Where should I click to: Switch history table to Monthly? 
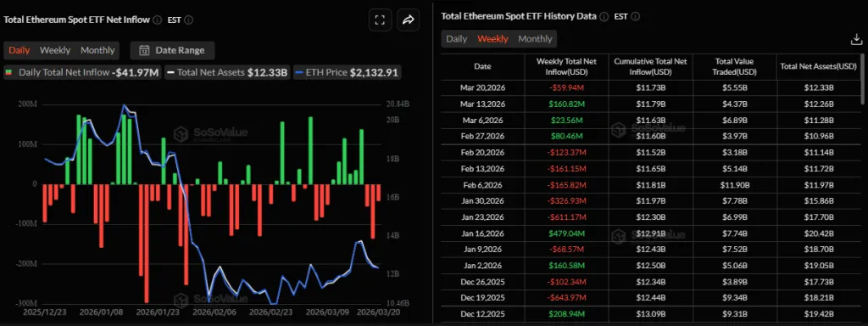[535, 39]
